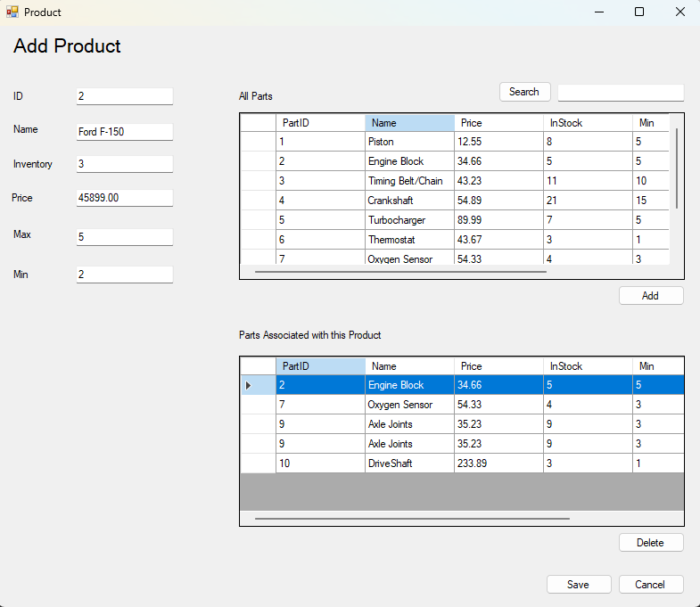Click the Product window app icon

pos(12,12)
